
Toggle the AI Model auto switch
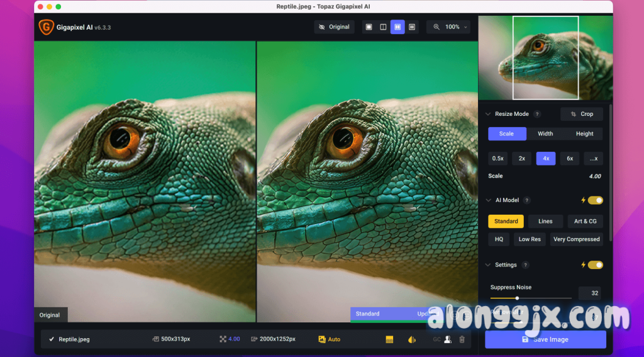[595, 200]
